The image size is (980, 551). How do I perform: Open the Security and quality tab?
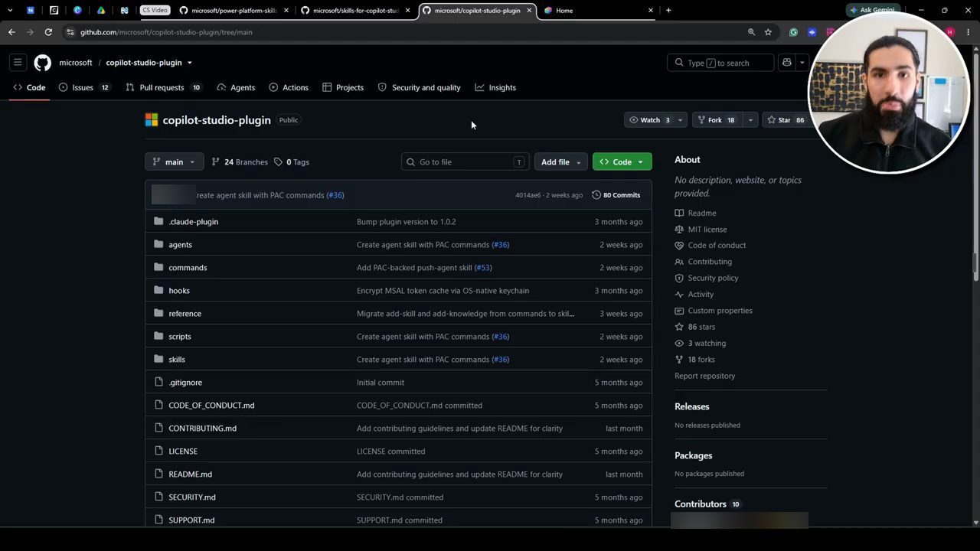420,87
